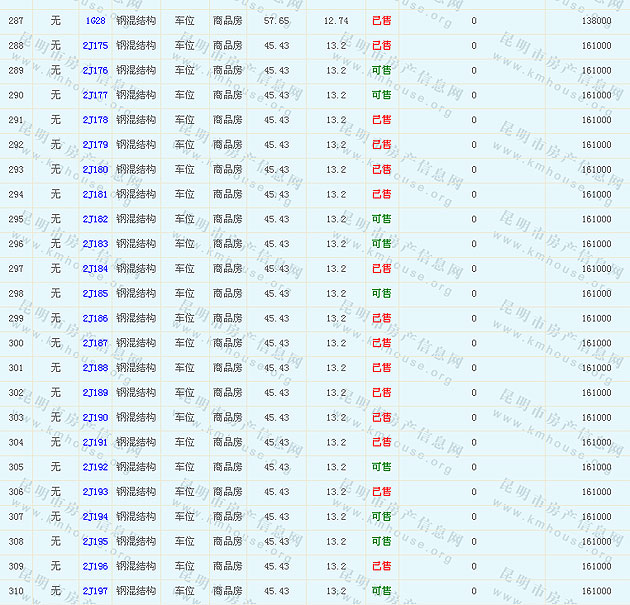Open the 2J175 parking unit link
The height and width of the screenshot is (605, 630).
(x=95, y=46)
